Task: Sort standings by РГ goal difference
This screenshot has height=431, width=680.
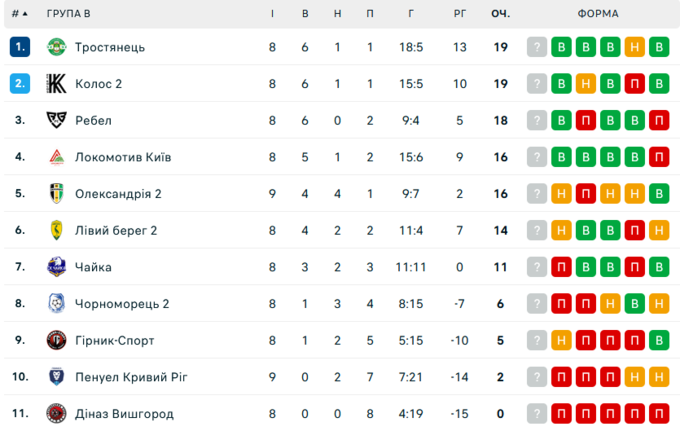Action: tap(460, 14)
